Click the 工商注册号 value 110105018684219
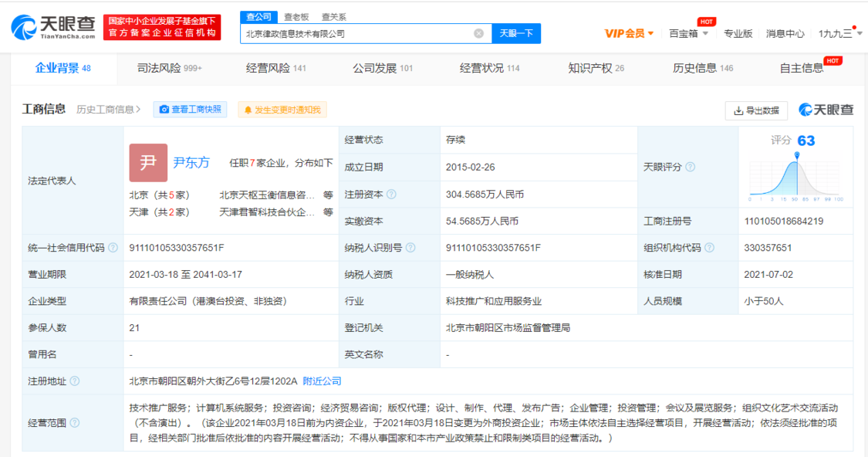This screenshot has width=868, height=457. [x=783, y=221]
